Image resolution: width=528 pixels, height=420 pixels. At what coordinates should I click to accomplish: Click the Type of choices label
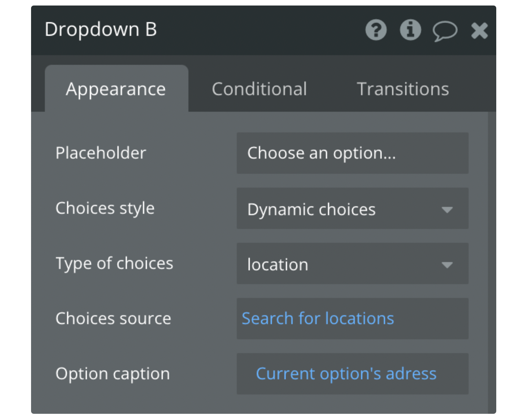114,263
